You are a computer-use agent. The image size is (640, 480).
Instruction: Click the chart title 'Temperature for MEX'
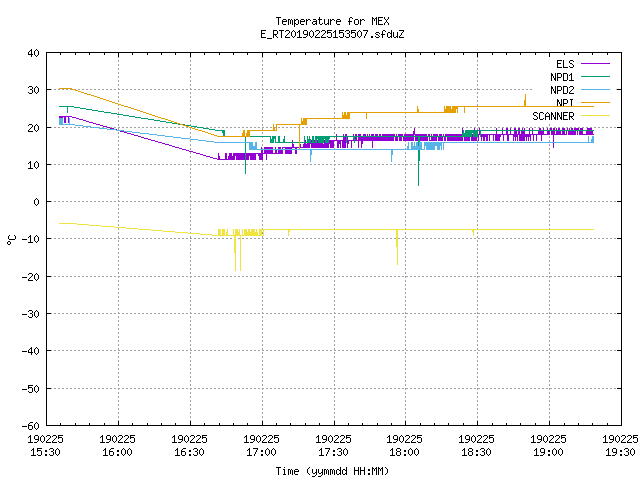coord(332,21)
